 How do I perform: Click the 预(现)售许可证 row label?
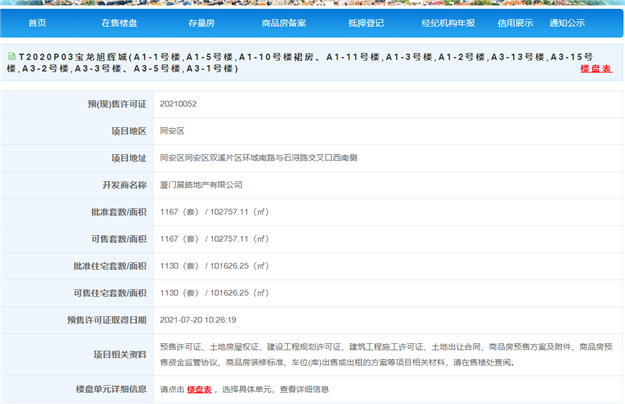[117, 104]
